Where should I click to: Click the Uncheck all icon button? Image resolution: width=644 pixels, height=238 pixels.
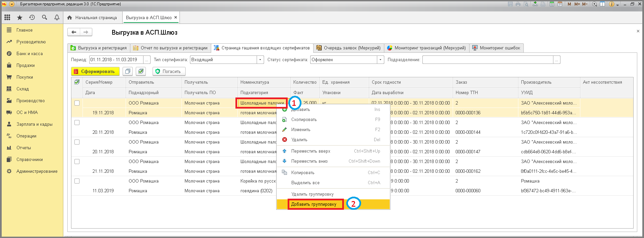[x=128, y=71]
